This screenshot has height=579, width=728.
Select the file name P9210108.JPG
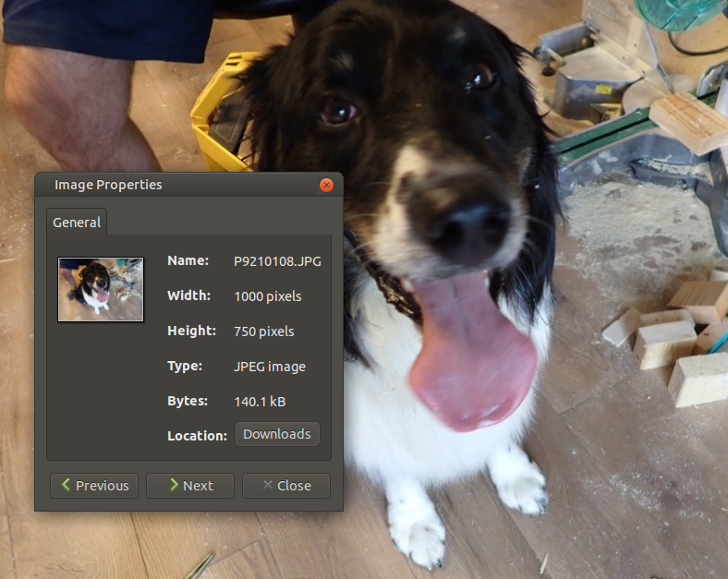tap(277, 261)
